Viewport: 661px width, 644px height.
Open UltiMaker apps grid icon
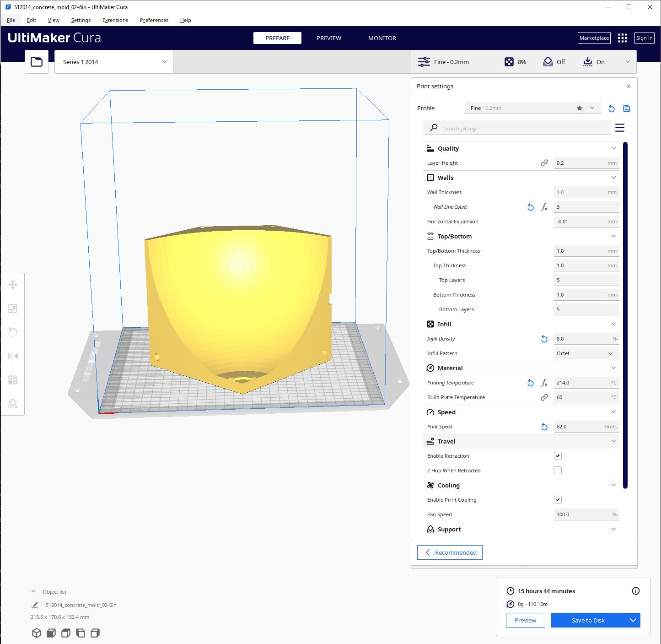coord(623,38)
